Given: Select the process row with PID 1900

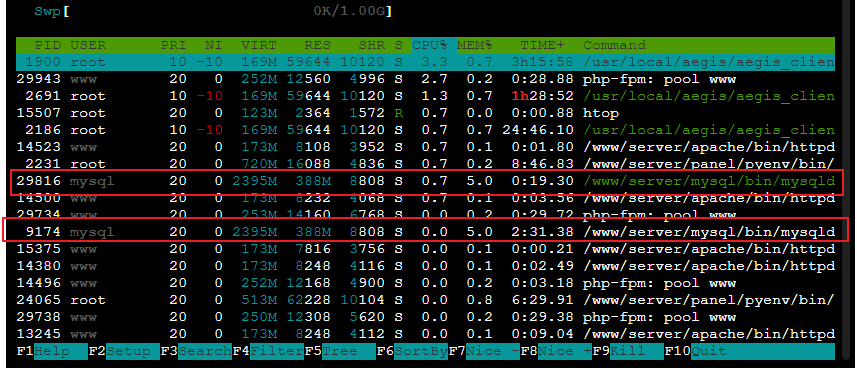Looking at the screenshot, I should (425, 62).
